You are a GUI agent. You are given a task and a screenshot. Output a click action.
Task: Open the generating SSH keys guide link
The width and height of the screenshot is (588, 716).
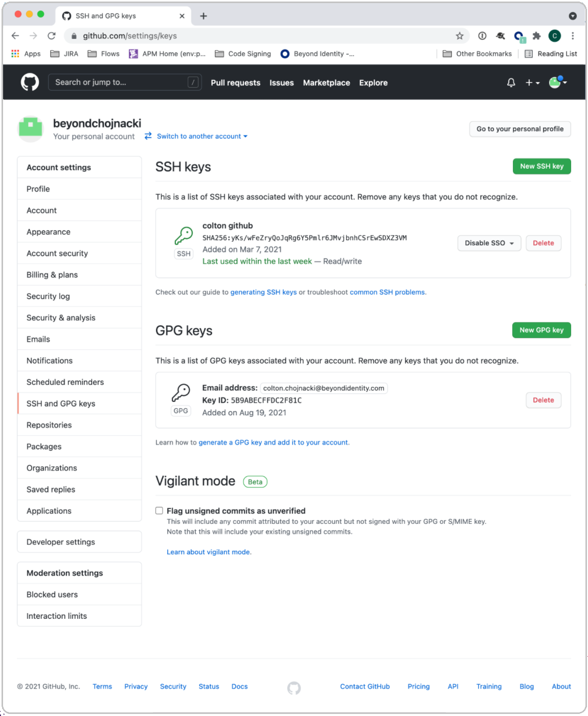(x=263, y=292)
